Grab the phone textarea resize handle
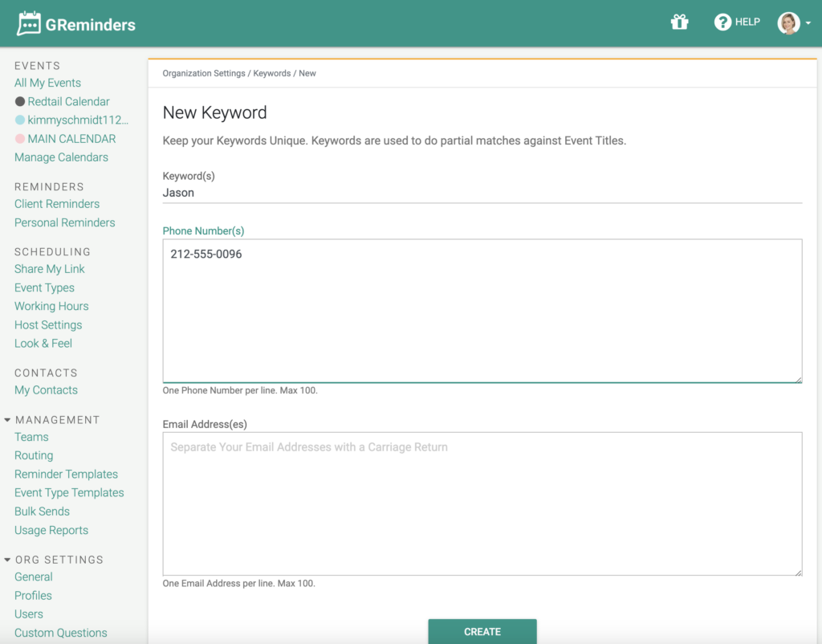This screenshot has height=644, width=822. coord(798,379)
